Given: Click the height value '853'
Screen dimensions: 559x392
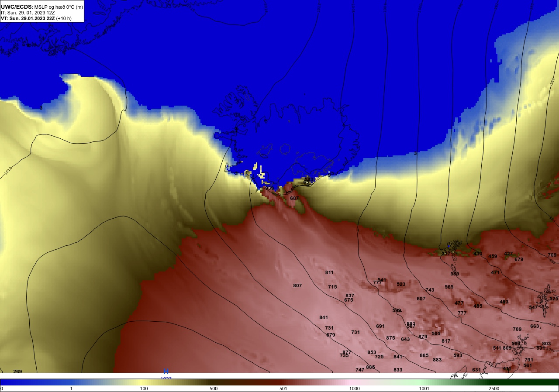Looking at the screenshot, I should point(372,352).
